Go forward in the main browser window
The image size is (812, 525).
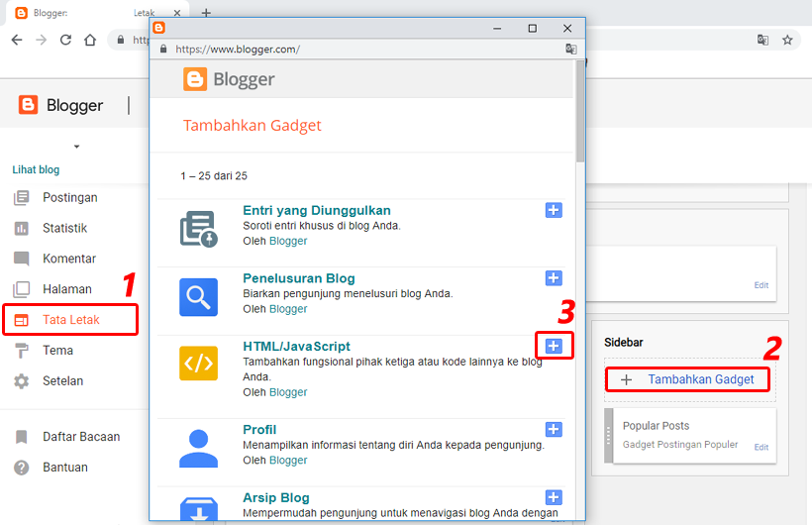coord(42,40)
